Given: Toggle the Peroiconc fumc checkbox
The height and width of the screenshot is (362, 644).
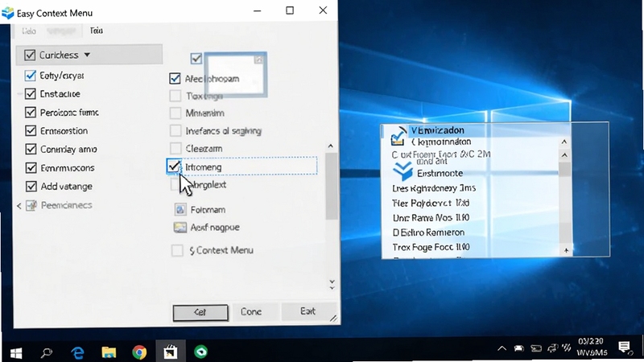Looking at the screenshot, I should tap(31, 113).
